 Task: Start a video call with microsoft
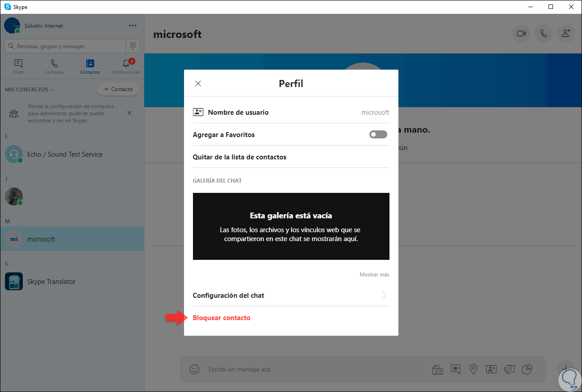521,33
